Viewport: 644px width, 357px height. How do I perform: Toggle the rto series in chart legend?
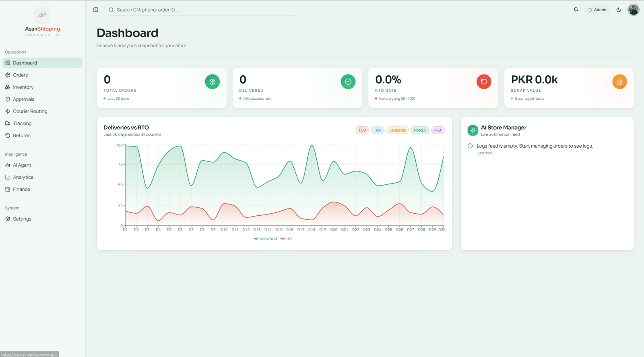point(286,239)
